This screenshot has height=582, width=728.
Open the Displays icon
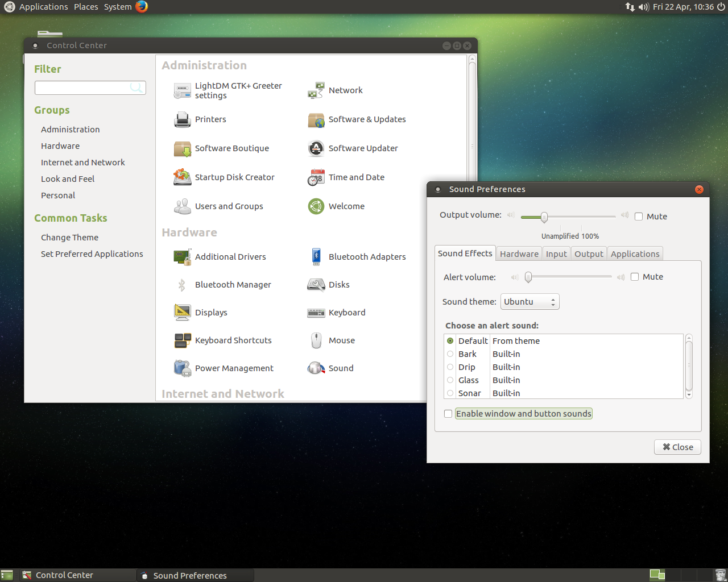(183, 313)
